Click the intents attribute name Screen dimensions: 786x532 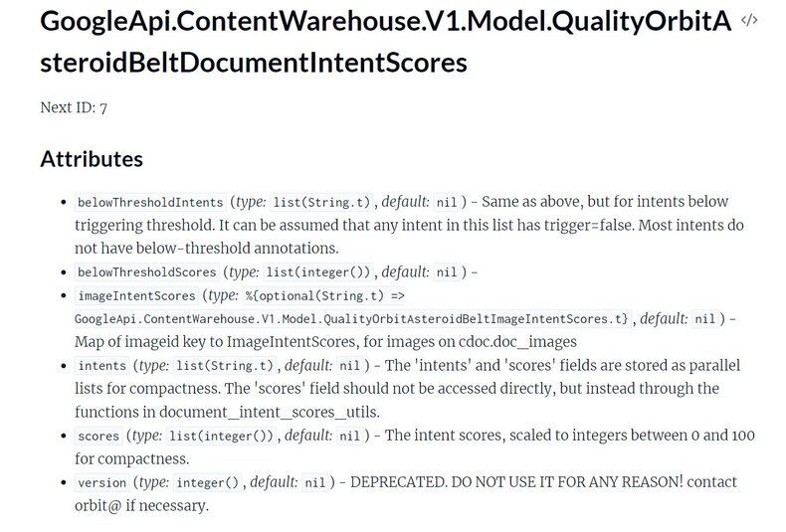(102, 366)
